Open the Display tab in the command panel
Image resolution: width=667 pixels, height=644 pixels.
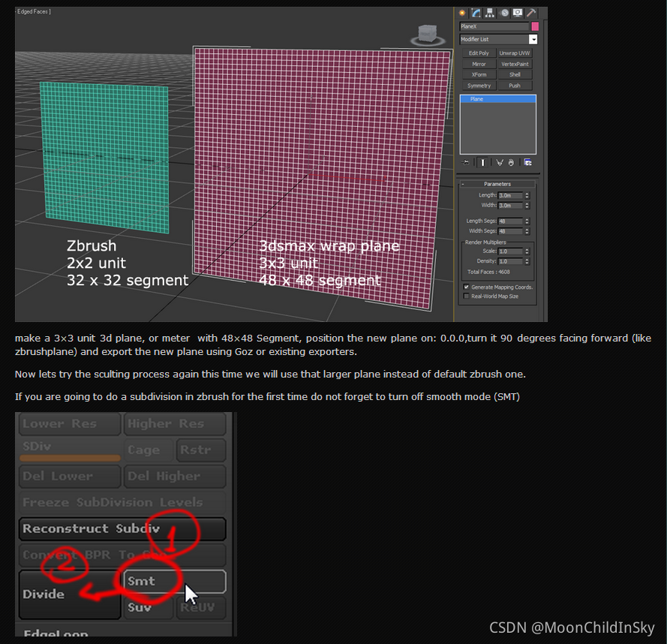click(517, 14)
